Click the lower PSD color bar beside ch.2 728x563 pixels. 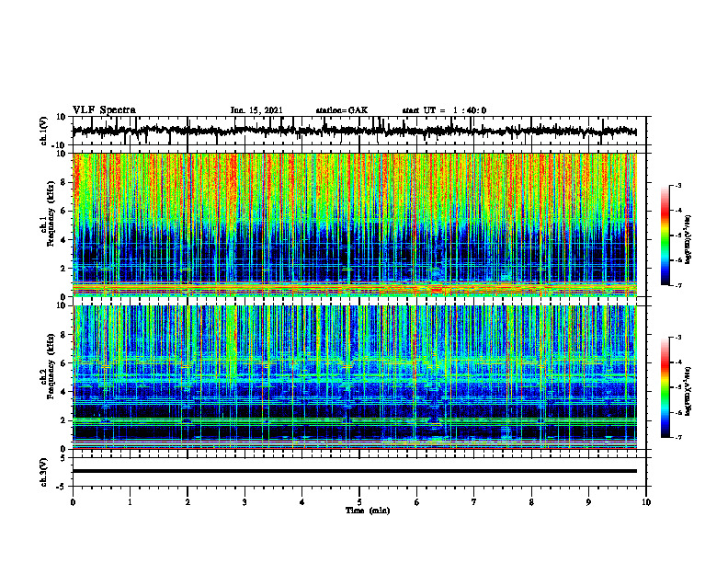point(665,387)
